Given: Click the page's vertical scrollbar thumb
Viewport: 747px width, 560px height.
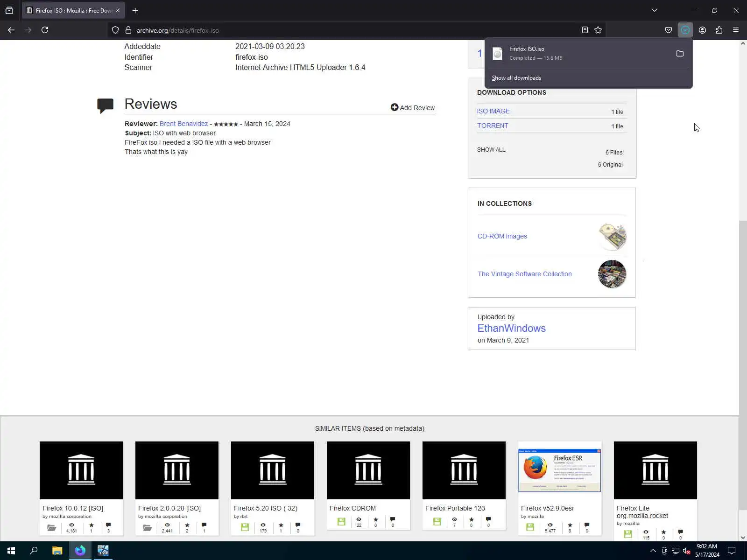Looking at the screenshot, I should pyautogui.click(x=743, y=365).
